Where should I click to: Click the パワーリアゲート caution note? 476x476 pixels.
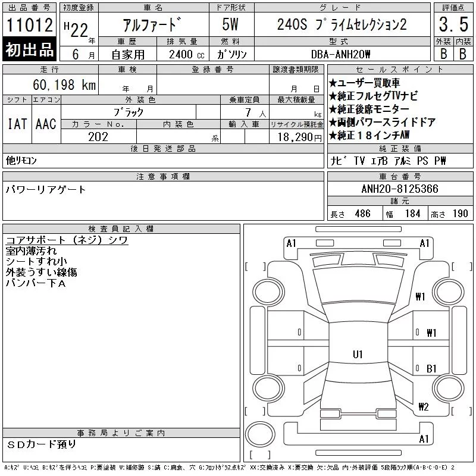click(46, 189)
